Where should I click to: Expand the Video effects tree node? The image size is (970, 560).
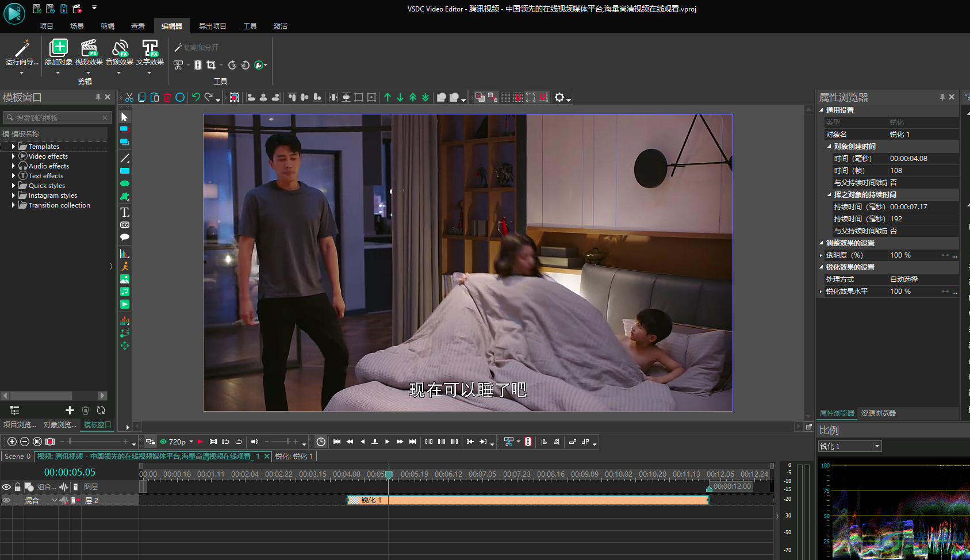click(13, 156)
